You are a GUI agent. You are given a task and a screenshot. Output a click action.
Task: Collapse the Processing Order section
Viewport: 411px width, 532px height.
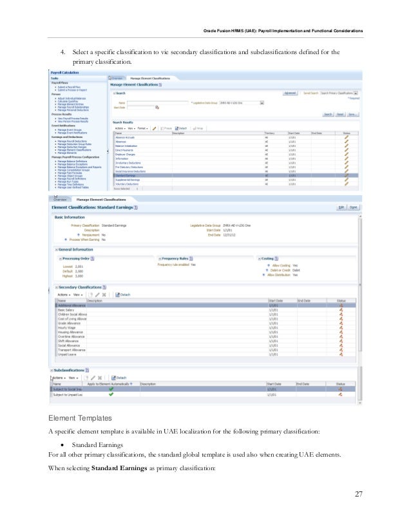61,258
